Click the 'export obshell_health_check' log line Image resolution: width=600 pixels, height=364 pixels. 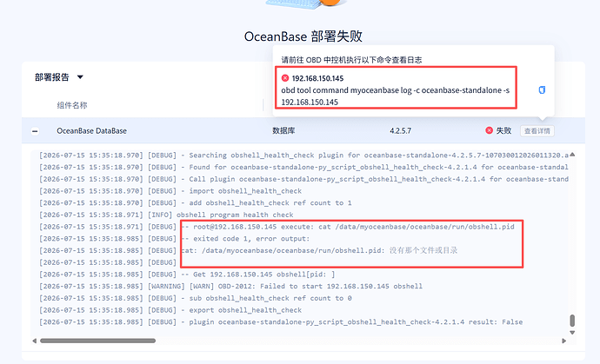[x=170, y=310]
